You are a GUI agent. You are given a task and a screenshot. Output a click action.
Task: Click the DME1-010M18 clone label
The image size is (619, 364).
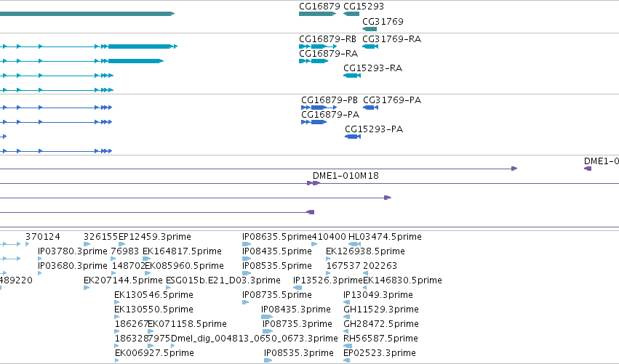click(346, 176)
